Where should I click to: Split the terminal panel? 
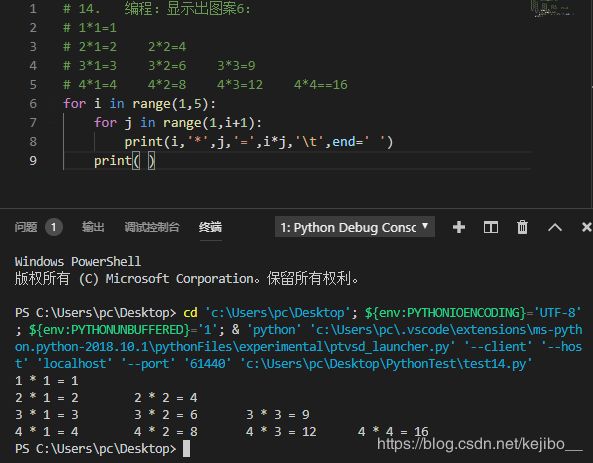click(491, 227)
